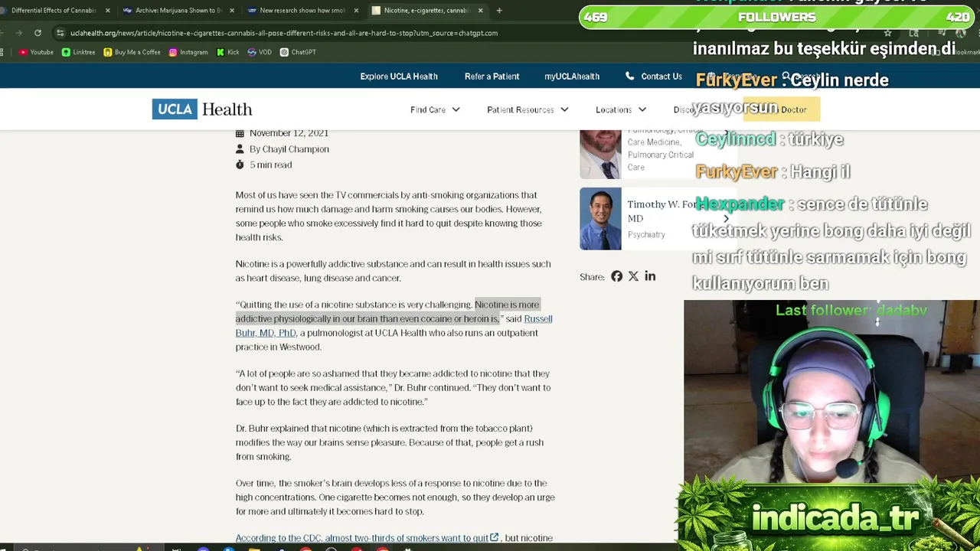Open Timothy W. doctor profile card
Image resolution: width=980 pixels, height=551 pixels.
(658, 219)
